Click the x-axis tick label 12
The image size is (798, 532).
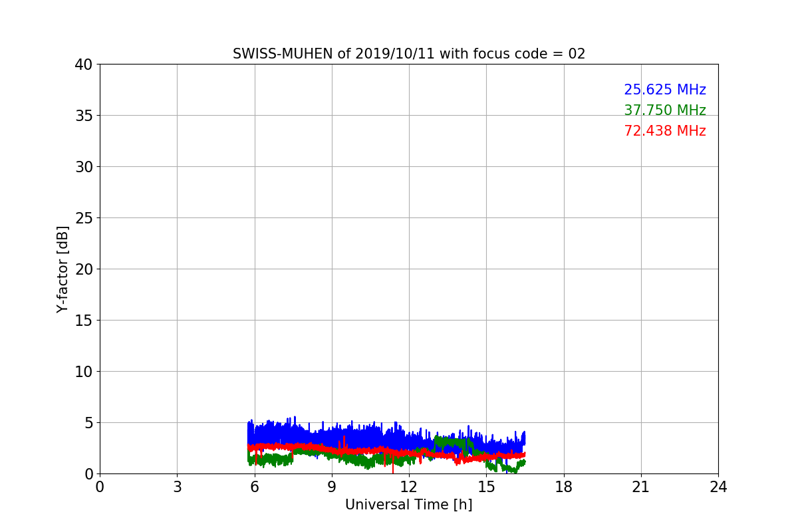[x=409, y=487]
